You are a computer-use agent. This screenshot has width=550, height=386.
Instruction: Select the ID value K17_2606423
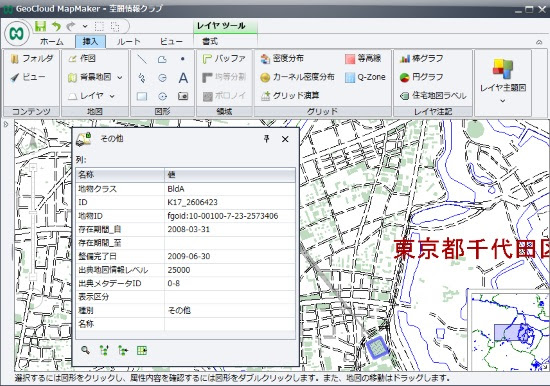point(192,202)
